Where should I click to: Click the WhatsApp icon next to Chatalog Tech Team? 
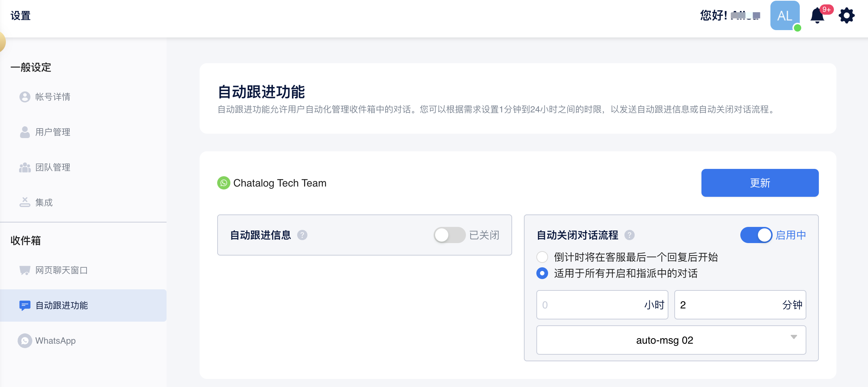pyautogui.click(x=223, y=183)
